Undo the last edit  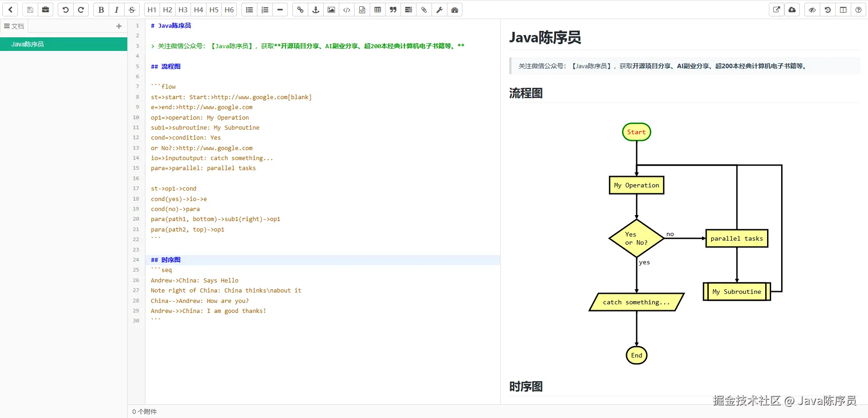pyautogui.click(x=65, y=10)
